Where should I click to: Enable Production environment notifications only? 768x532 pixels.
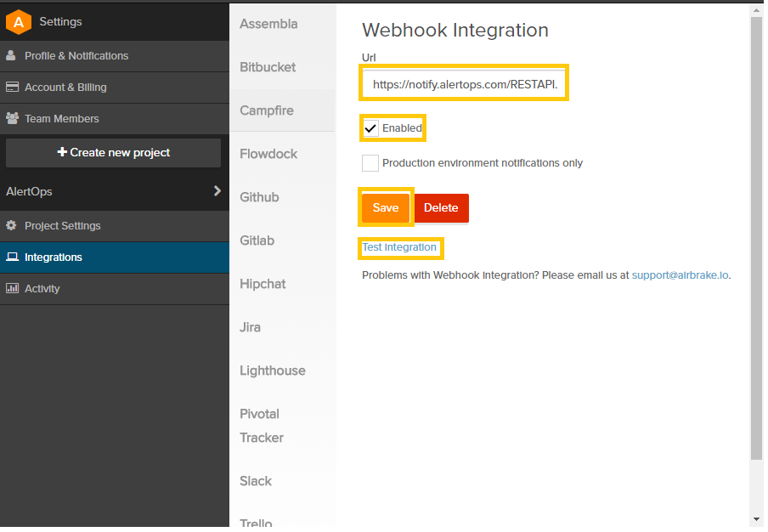[x=370, y=162]
